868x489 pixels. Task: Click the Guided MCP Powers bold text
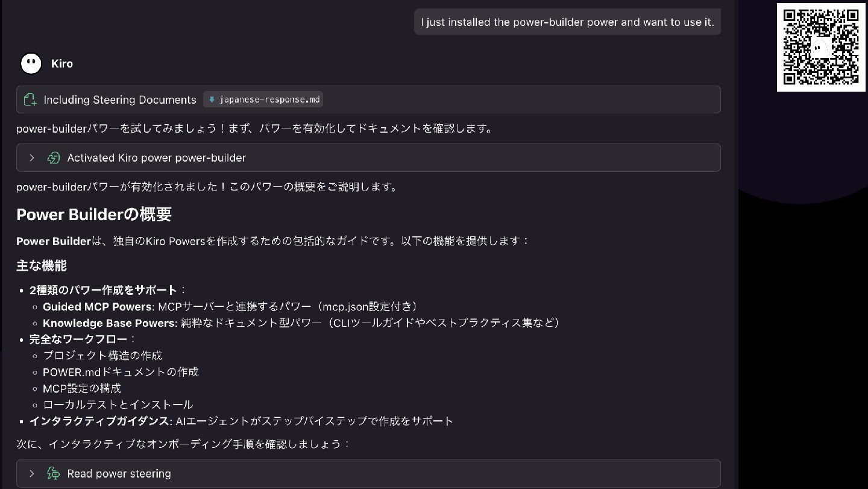click(97, 307)
